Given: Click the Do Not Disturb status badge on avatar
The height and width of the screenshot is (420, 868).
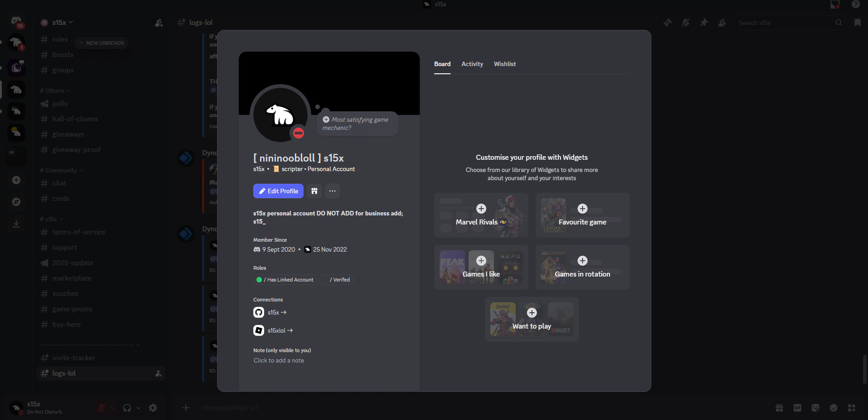Looking at the screenshot, I should [298, 133].
